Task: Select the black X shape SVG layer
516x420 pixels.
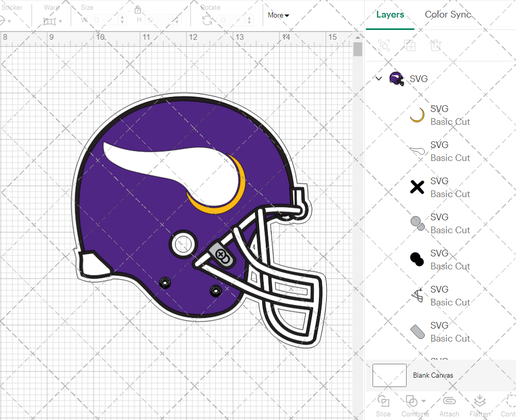Action: coord(417,187)
